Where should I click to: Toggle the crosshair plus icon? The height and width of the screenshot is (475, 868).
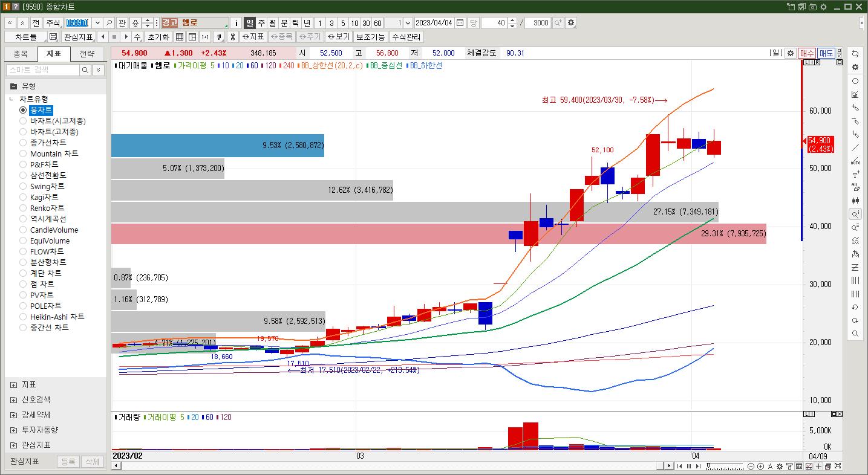[x=818, y=466]
